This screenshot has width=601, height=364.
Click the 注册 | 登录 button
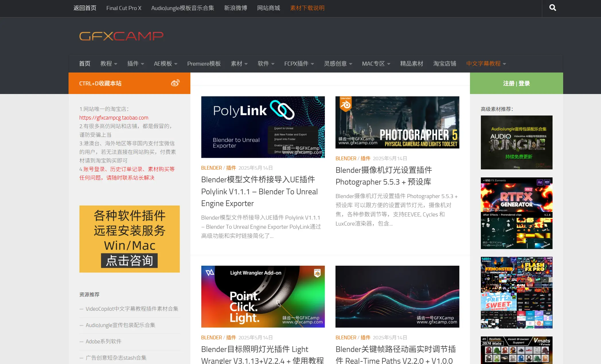[x=516, y=83]
